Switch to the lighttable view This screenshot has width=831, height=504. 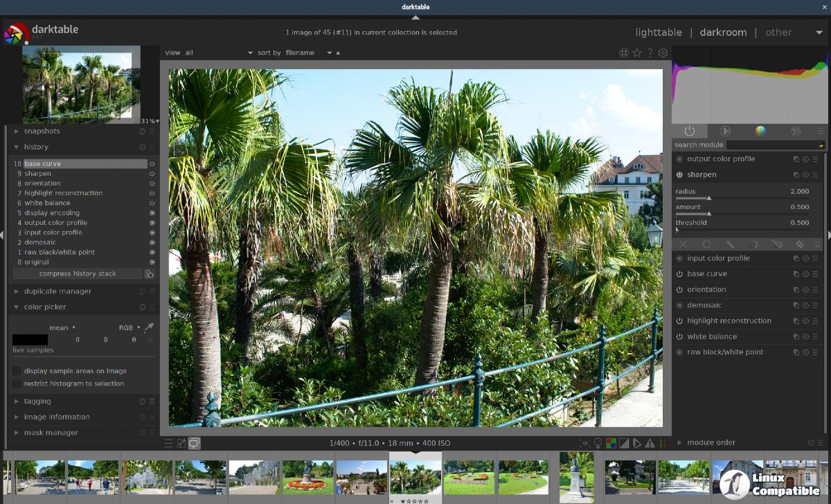pos(659,33)
